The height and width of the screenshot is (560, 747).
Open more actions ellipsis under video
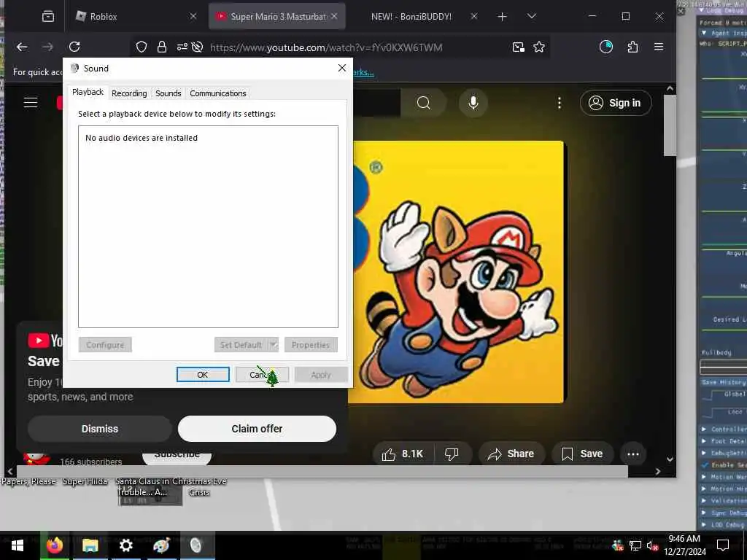click(x=633, y=454)
